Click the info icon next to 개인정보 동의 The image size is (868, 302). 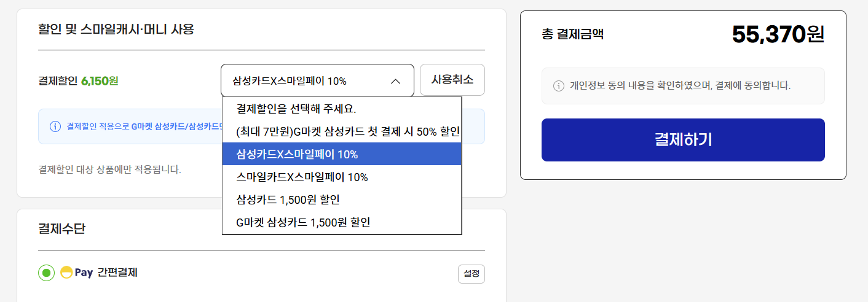[x=559, y=85]
